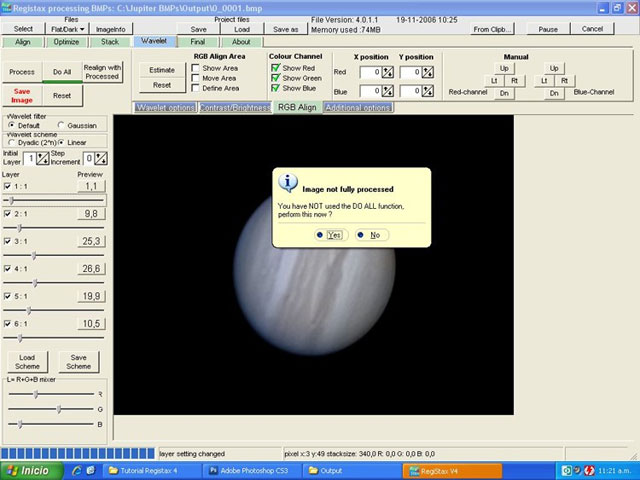The width and height of the screenshot is (640, 480).
Task: Click the Inicio start button
Action: [28, 470]
